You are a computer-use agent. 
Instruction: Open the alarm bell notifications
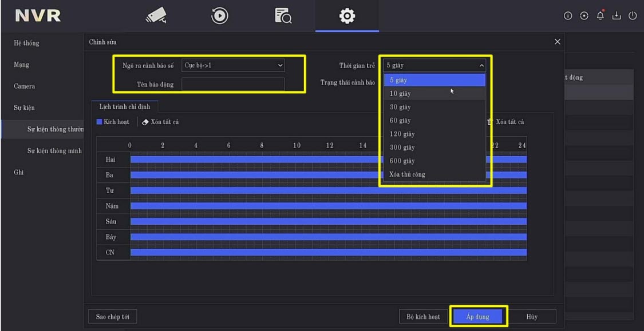(x=600, y=15)
